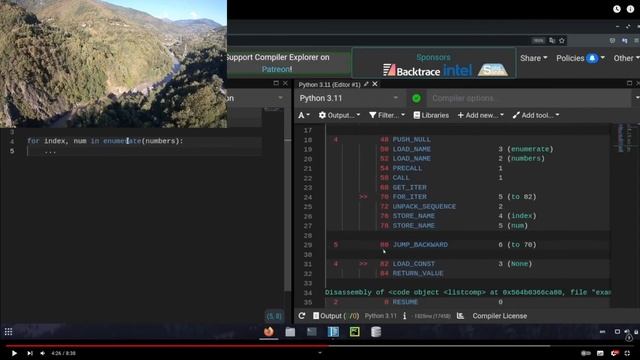Click UNPACK_SEQUENCE bytecode line

(424, 207)
